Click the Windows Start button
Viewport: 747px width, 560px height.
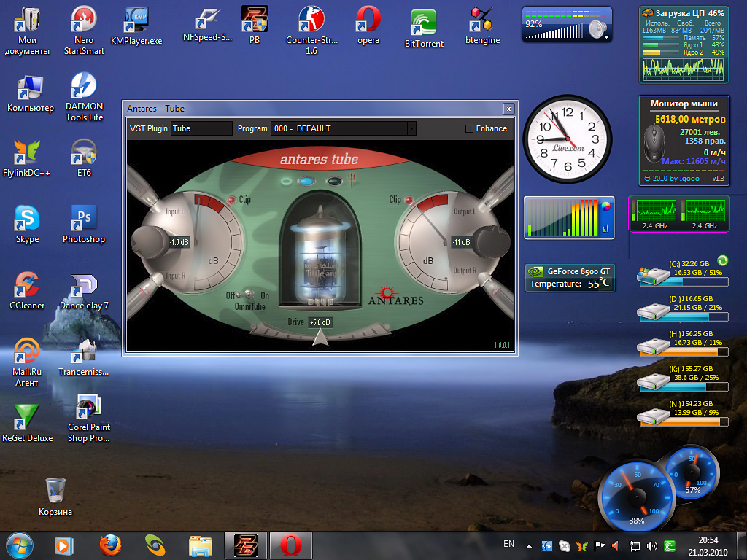[x=19, y=545]
